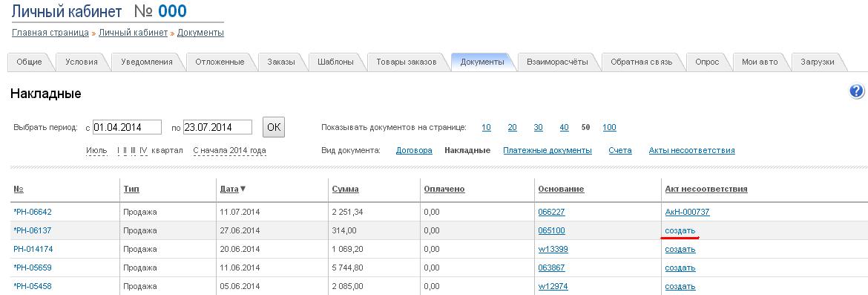Focus the start date field 01.04.2014
Viewport: 868px width, 295px height.
127,127
